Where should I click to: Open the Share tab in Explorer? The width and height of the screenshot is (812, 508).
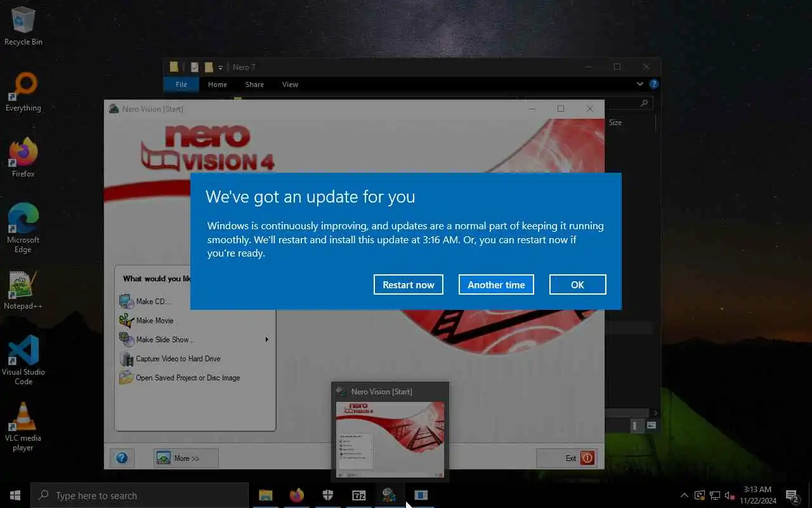coord(254,84)
